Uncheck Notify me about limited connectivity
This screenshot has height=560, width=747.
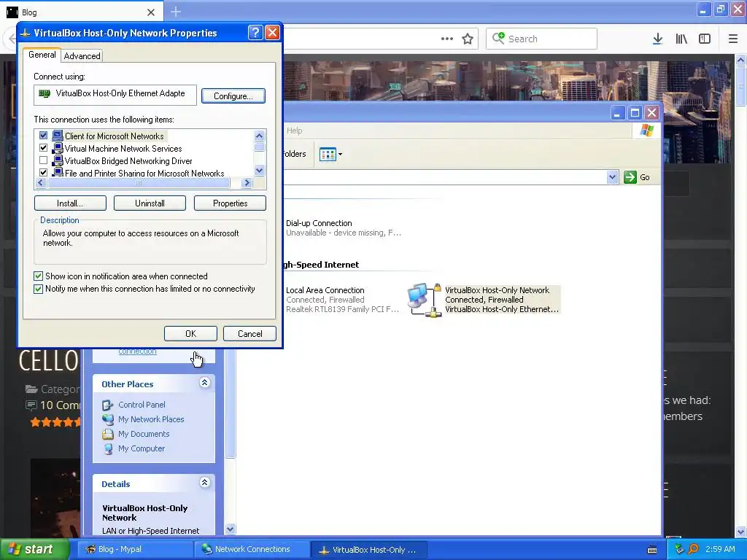[x=38, y=289]
